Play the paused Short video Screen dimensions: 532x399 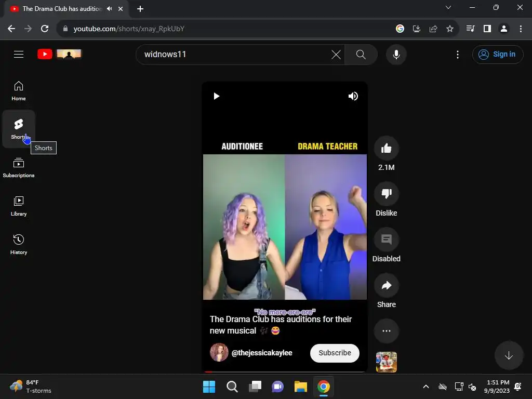click(x=217, y=96)
